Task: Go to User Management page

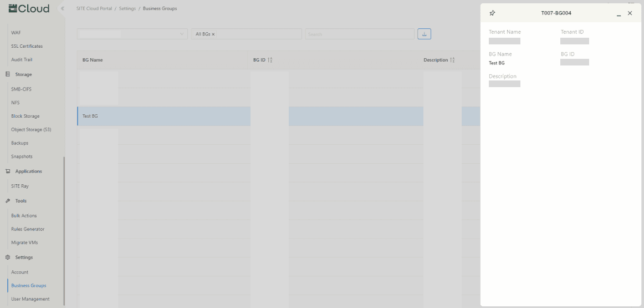Action: click(30, 299)
